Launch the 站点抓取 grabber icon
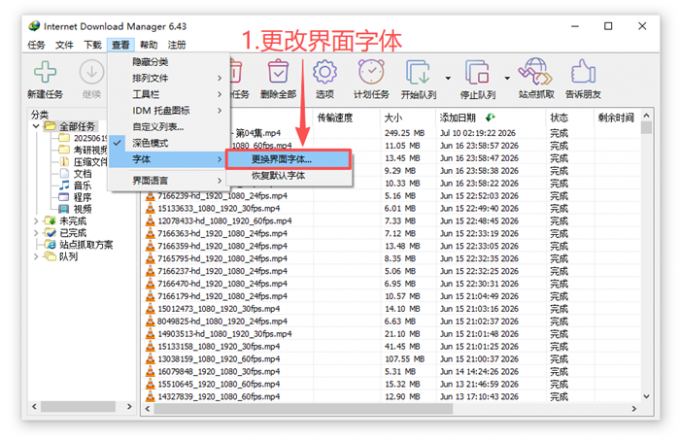The height and width of the screenshot is (440, 680). pos(536,72)
